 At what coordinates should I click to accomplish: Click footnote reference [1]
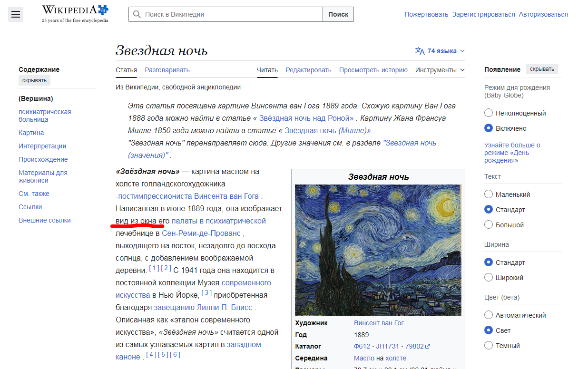(x=154, y=268)
